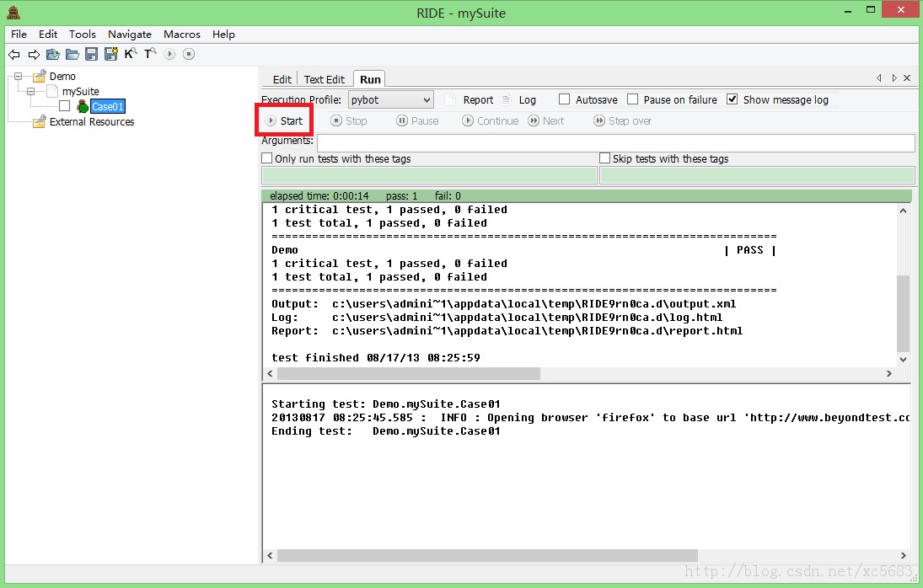
Task: Click the Open Test Suite icon
Action: coord(53,55)
